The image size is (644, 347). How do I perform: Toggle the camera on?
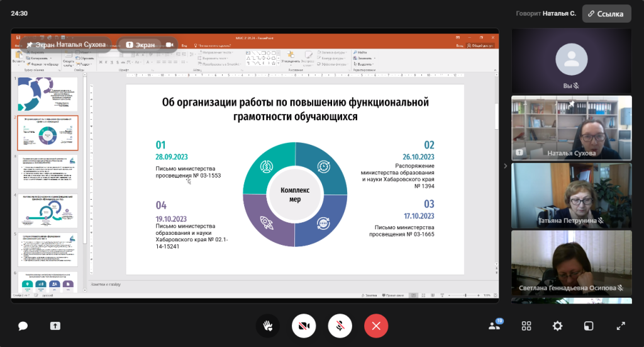(x=304, y=326)
